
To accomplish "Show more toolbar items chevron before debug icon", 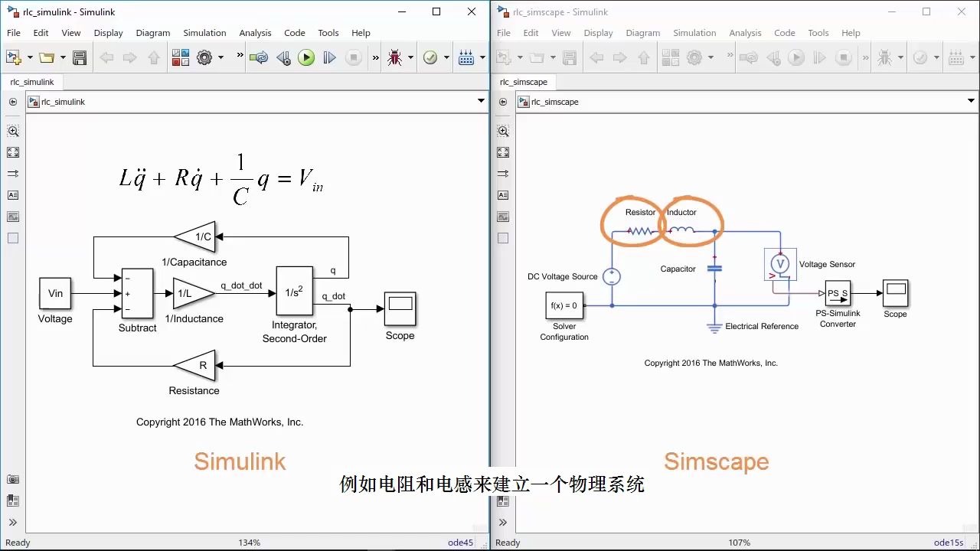I will click(375, 57).
